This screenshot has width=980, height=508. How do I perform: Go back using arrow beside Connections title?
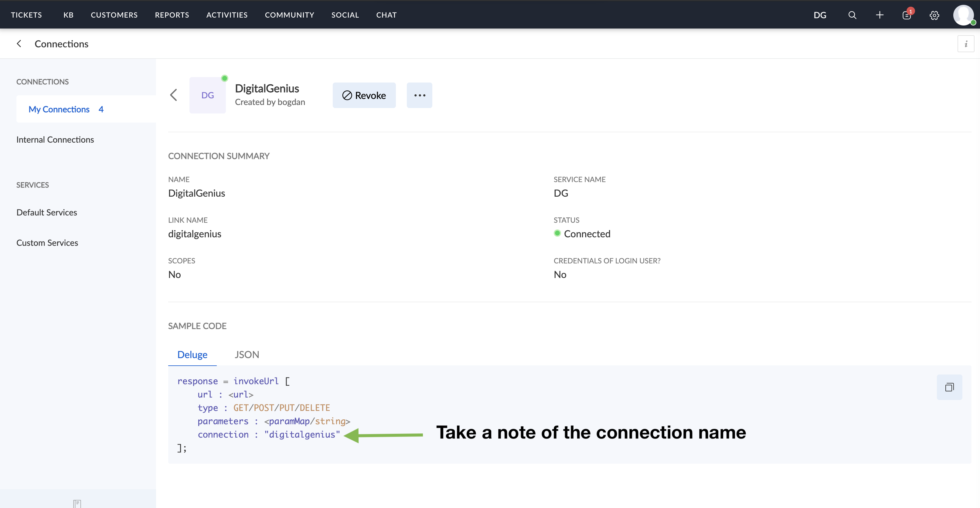pyautogui.click(x=19, y=44)
